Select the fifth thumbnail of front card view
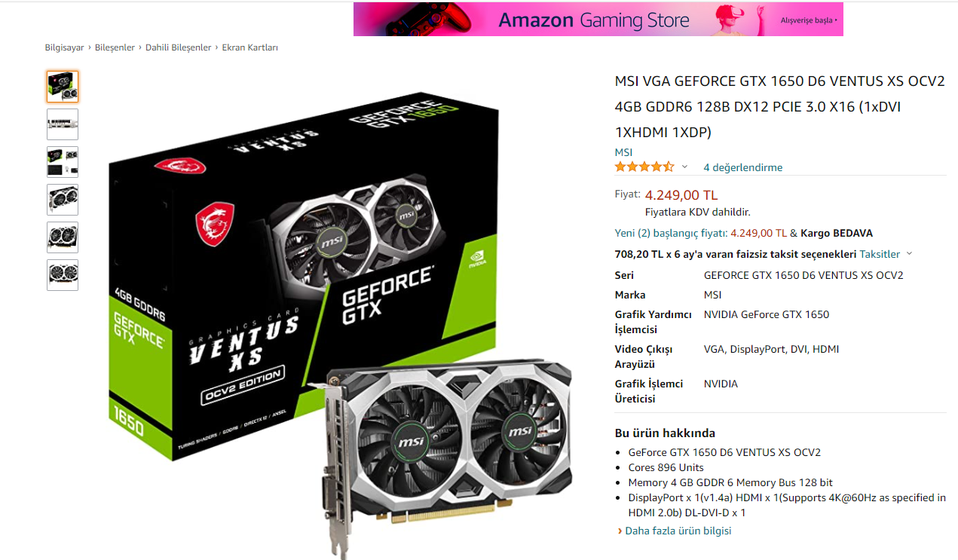The image size is (958, 560). (x=63, y=237)
